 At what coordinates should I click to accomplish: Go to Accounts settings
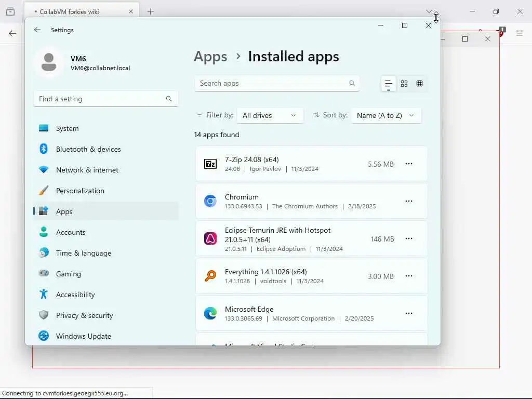pos(106,232)
